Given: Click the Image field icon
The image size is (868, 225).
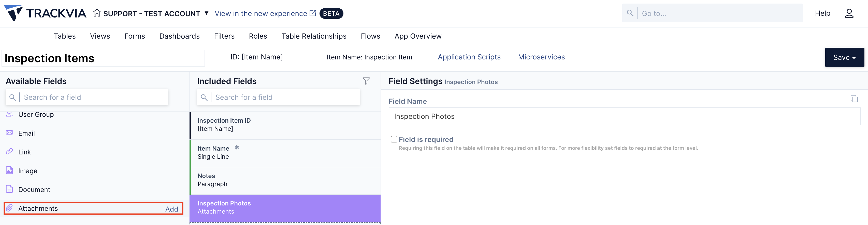Looking at the screenshot, I should pos(9,170).
